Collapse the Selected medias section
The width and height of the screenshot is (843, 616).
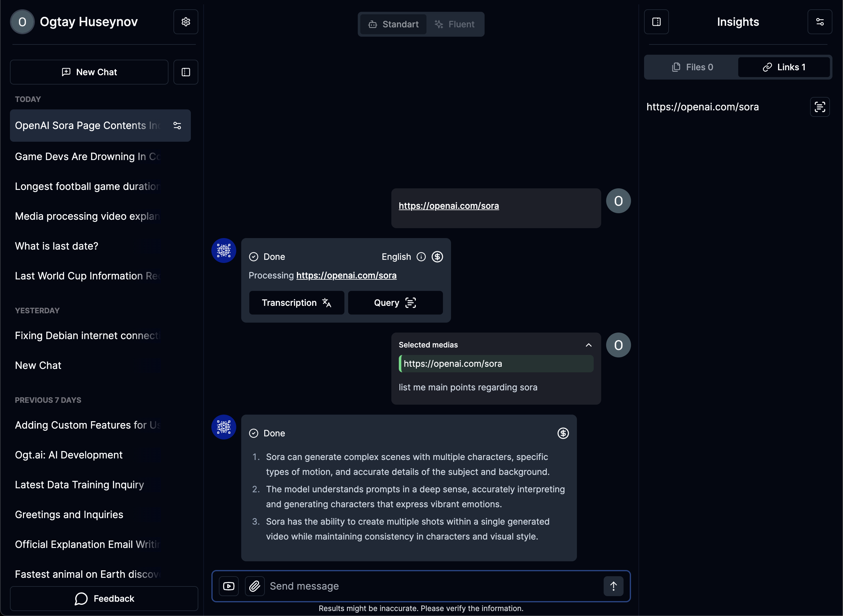[588, 345]
